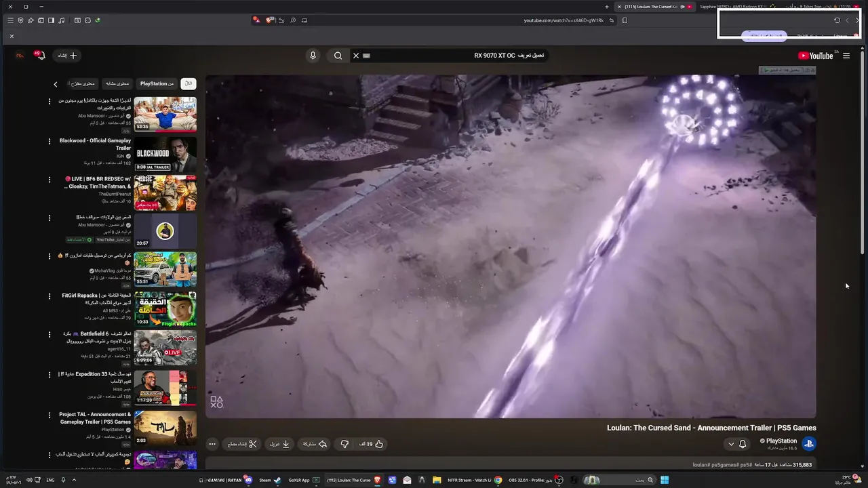Click the Create (plus) button
868x488 pixels.
coord(68,56)
